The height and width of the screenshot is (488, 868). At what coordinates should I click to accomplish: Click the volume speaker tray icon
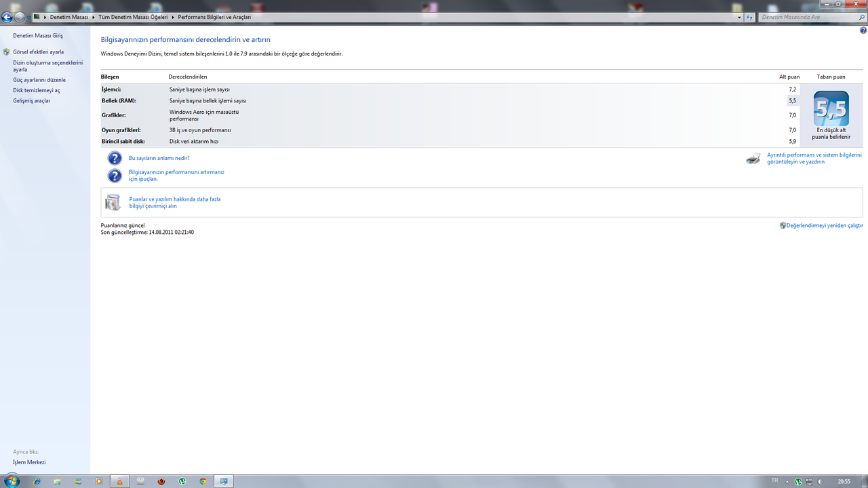tap(821, 482)
